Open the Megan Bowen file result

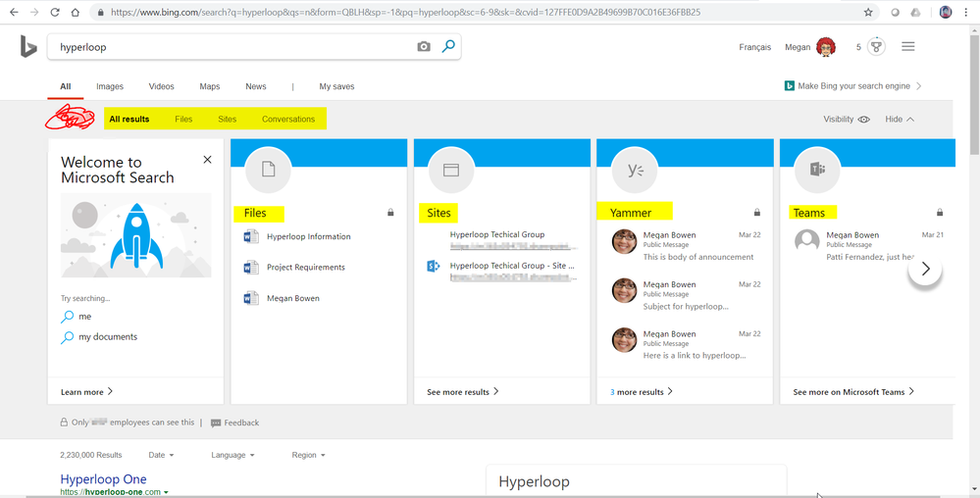pos(293,299)
